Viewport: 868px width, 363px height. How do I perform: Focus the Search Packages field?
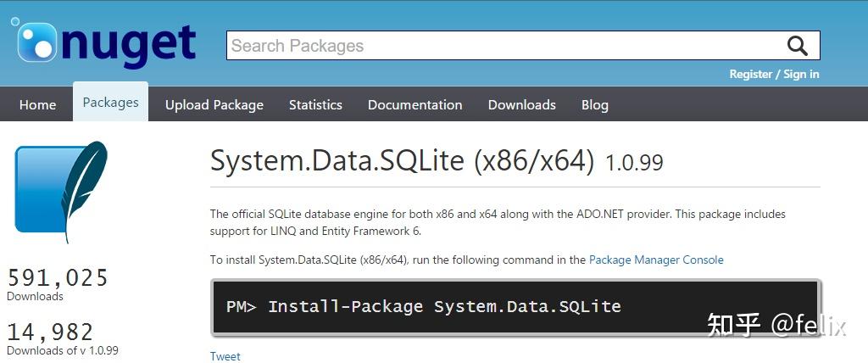[x=500, y=46]
